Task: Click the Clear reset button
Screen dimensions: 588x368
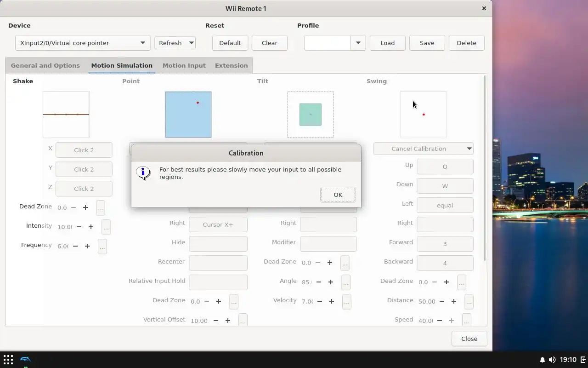Action: pyautogui.click(x=269, y=43)
